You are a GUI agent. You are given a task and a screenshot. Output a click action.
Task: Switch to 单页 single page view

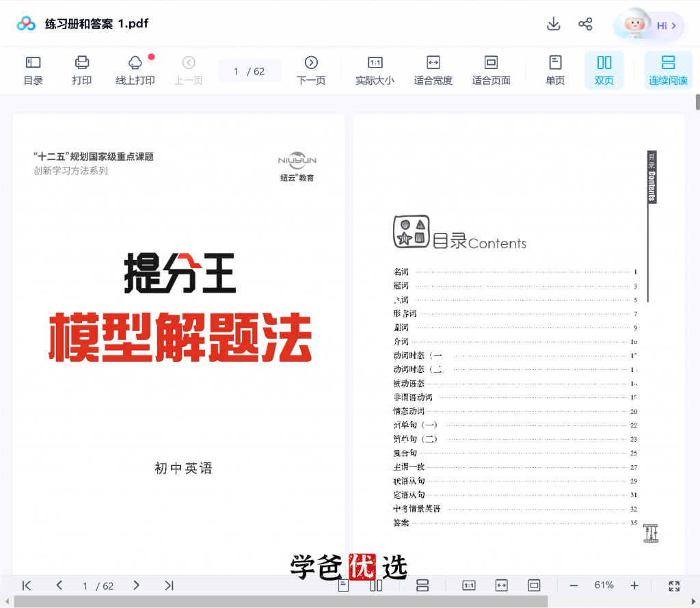555,70
